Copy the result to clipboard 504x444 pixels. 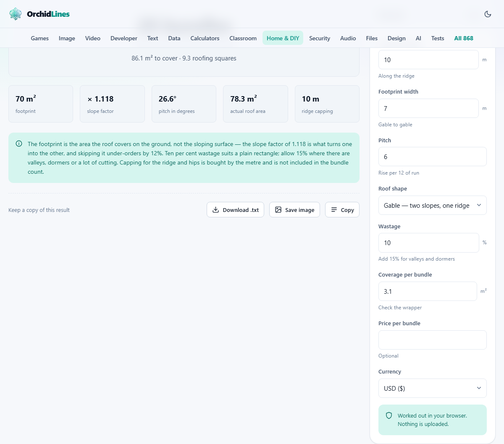(x=342, y=210)
